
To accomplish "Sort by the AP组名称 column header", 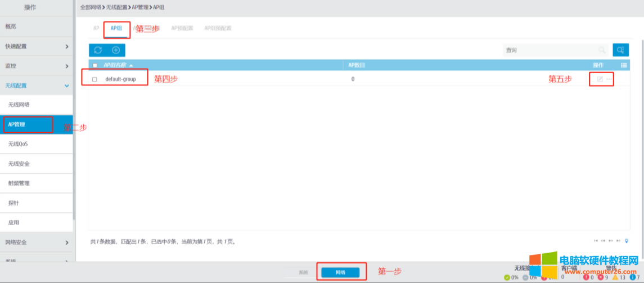I will click(118, 65).
